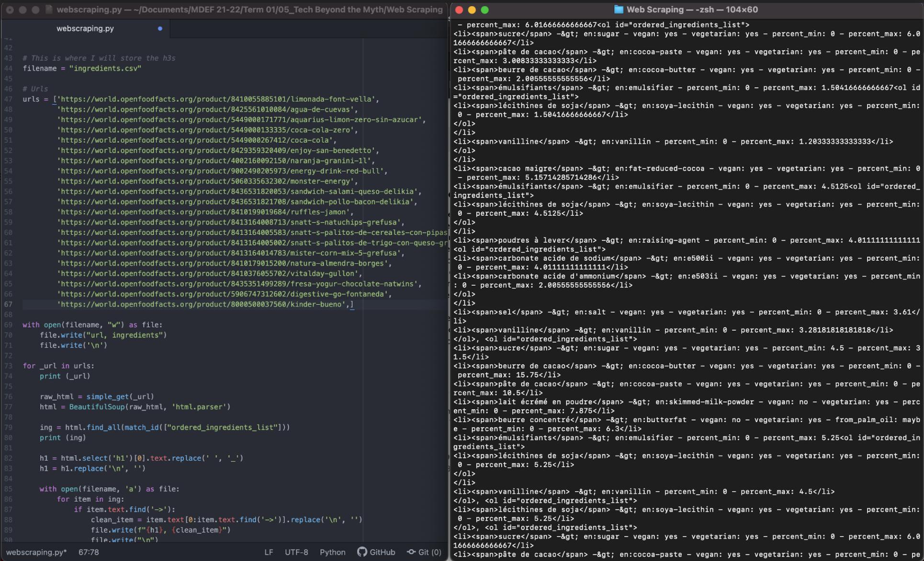Click the Web Scraping folder icon in terminal title

click(619, 10)
